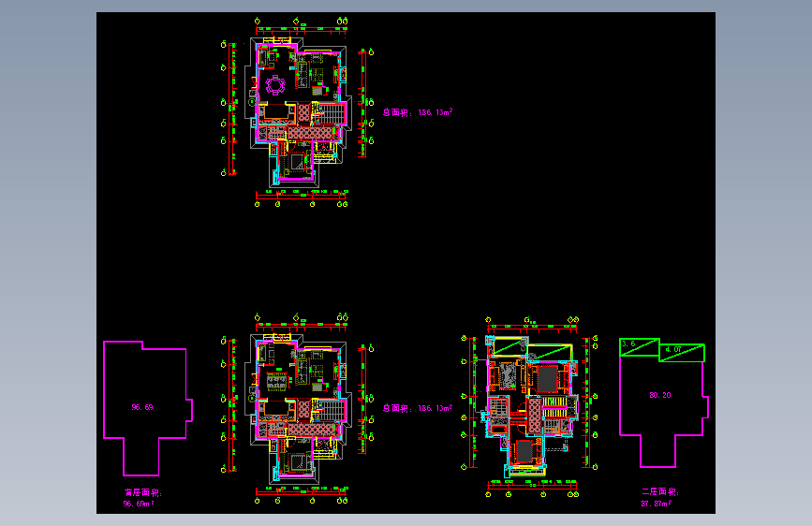Click the round dining table symbol
This screenshot has height=526, width=812.
pyautogui.click(x=275, y=85)
